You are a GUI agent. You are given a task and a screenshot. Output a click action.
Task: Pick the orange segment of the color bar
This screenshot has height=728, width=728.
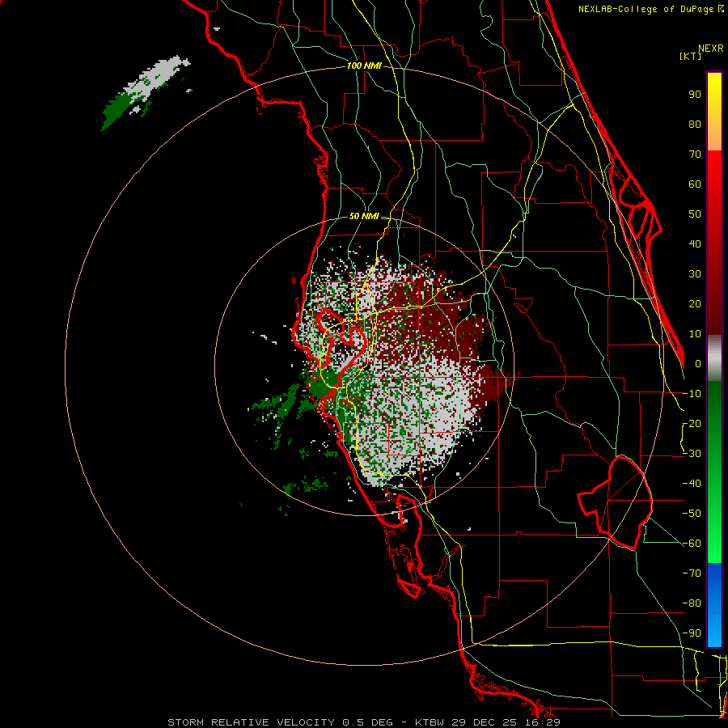(x=714, y=135)
